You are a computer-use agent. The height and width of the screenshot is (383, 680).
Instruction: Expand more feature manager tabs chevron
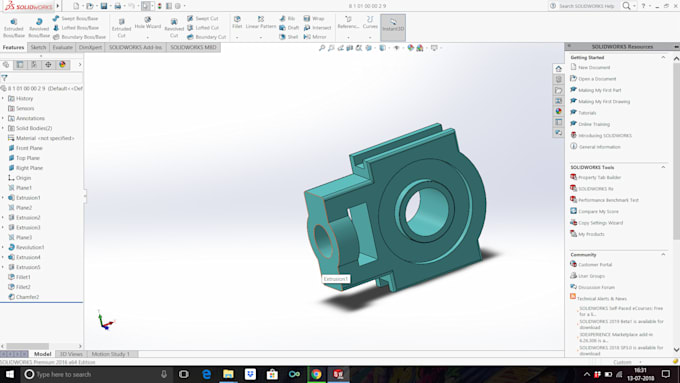(x=80, y=65)
